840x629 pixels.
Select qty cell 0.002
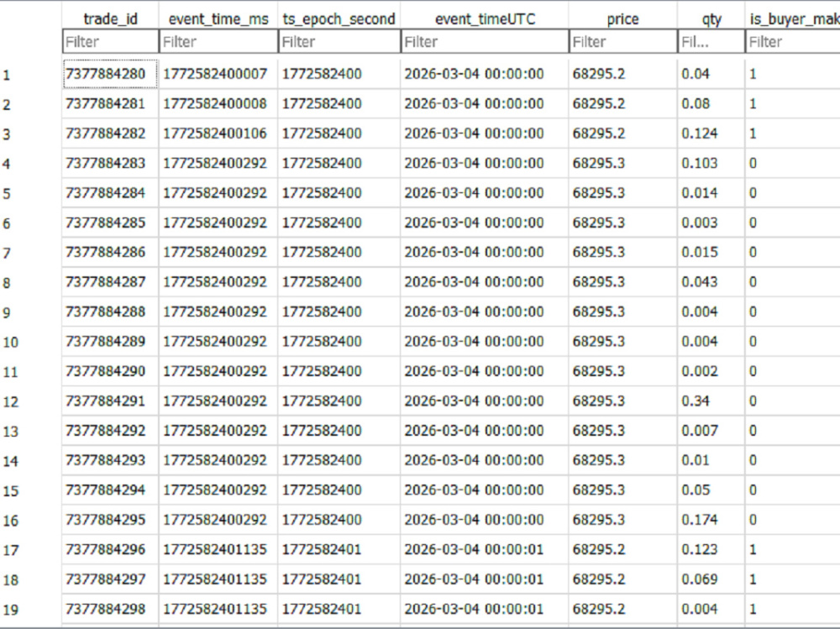711,371
